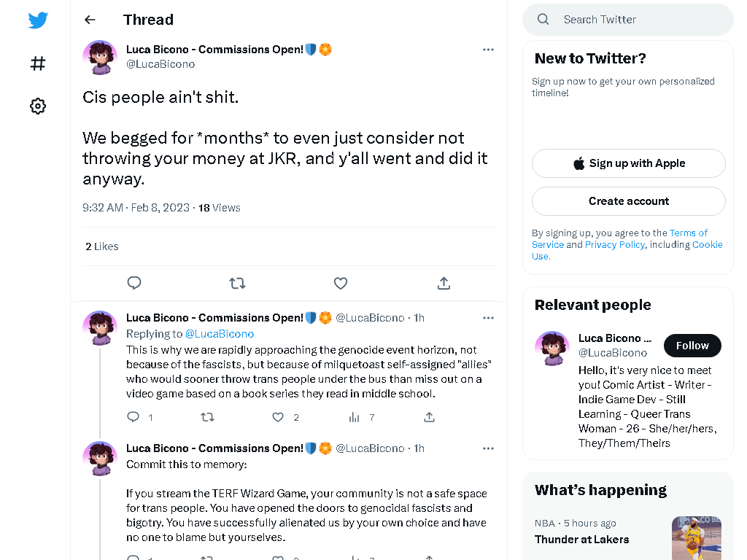Viewport: 747px width, 560px height.
Task: Retweet the main tweet
Action: (237, 284)
